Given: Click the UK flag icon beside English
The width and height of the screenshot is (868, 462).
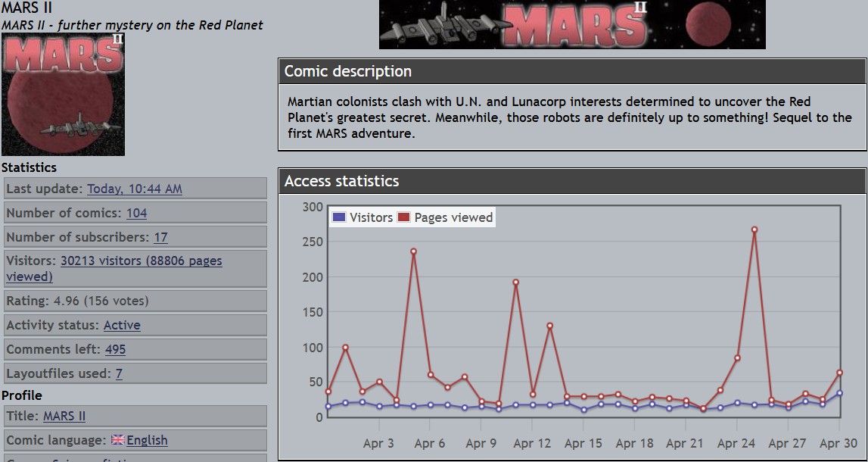Looking at the screenshot, I should tap(117, 440).
